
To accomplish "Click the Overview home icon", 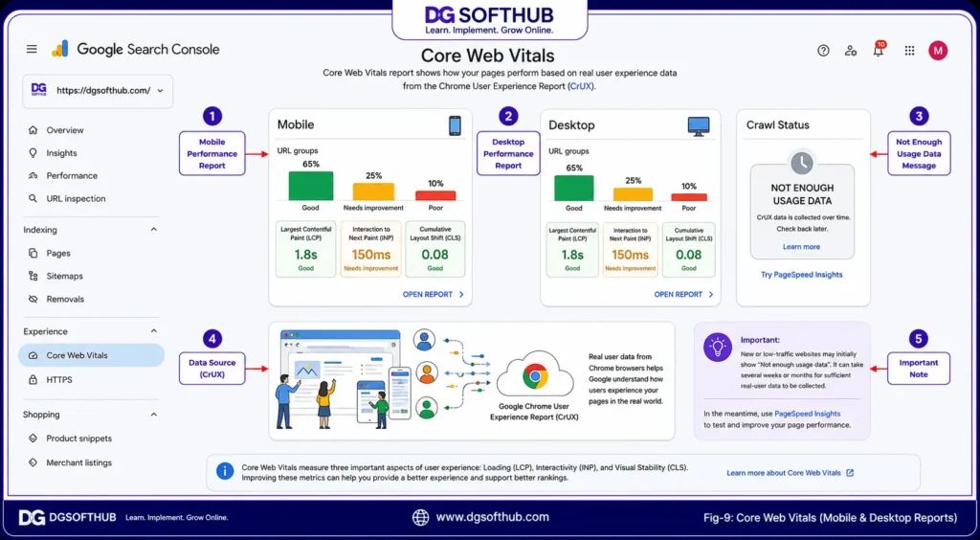I will (33, 130).
